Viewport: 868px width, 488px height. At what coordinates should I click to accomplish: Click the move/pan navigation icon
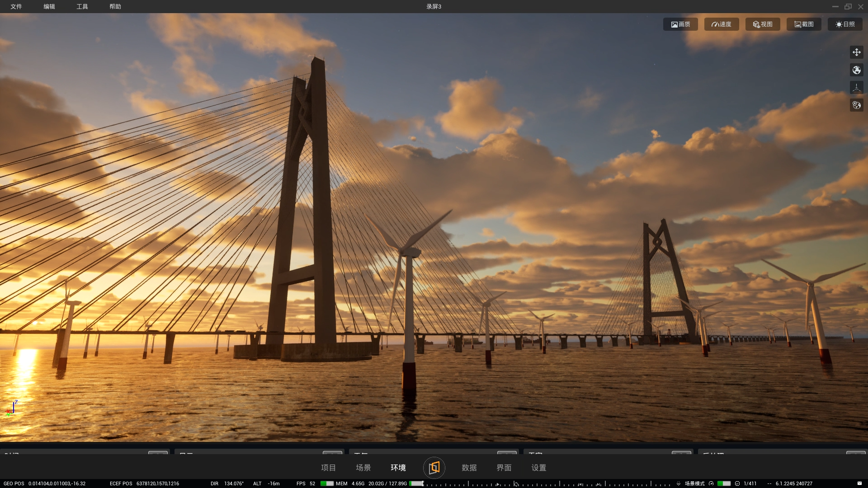tap(856, 52)
